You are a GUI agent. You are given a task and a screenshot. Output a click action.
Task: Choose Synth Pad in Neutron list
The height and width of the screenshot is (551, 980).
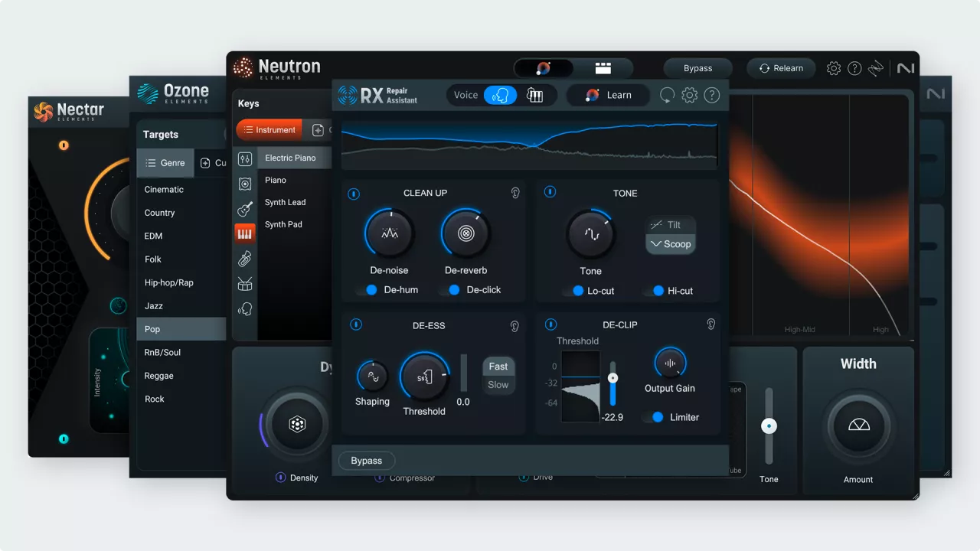tap(295, 224)
